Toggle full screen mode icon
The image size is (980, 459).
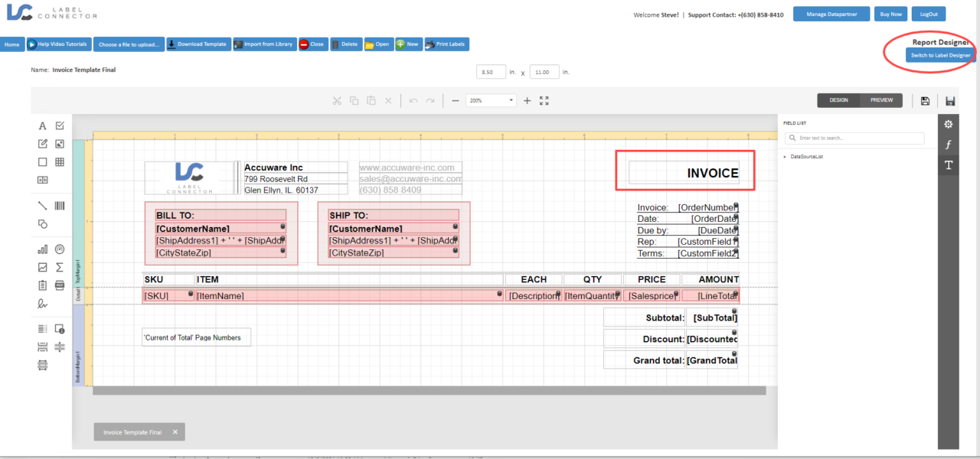click(544, 101)
